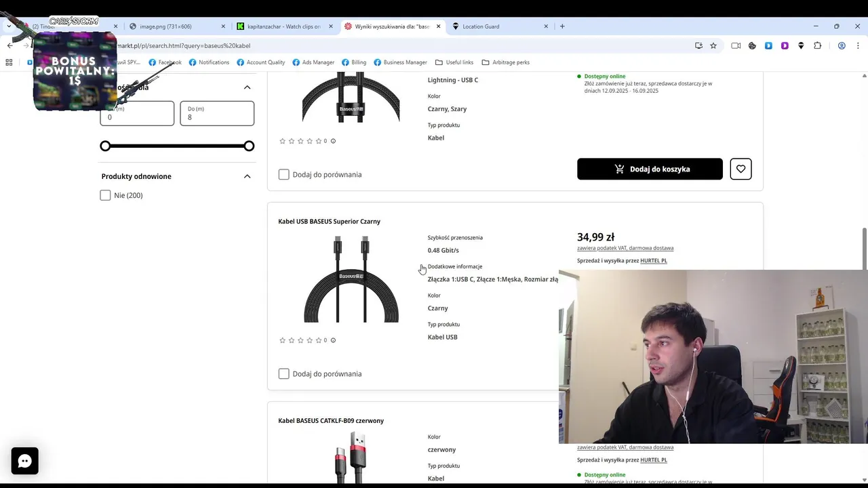Click the info icon beside Superior Czarny rating
The image size is (868, 488).
tap(333, 340)
